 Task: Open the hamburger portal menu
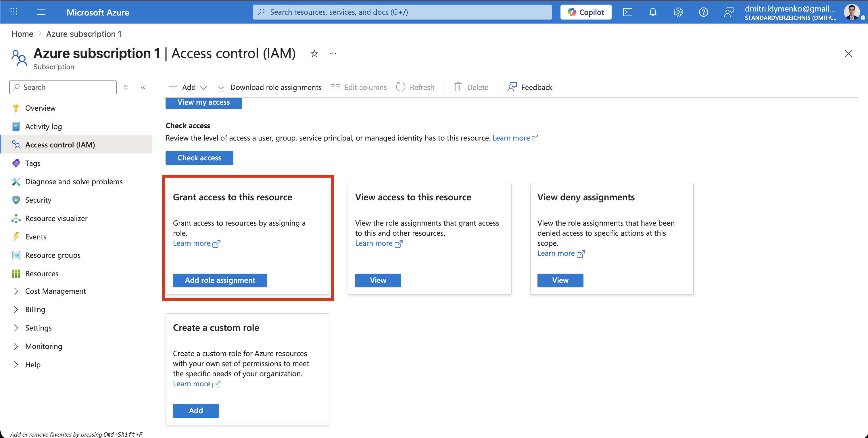(x=41, y=12)
